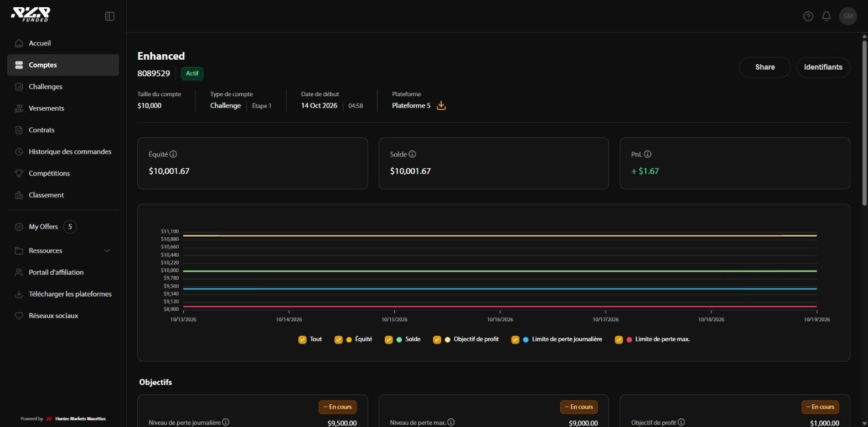868x427 pixels.
Task: Click the Compétitions trophy icon
Action: click(x=19, y=174)
